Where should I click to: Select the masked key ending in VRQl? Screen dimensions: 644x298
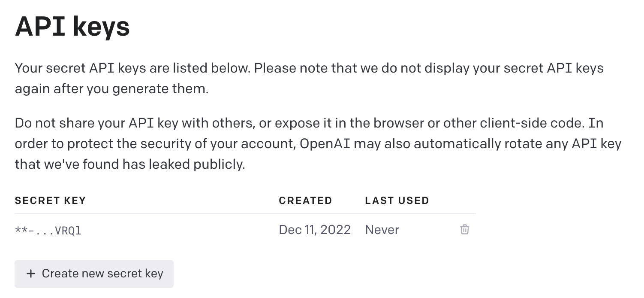pos(48,231)
